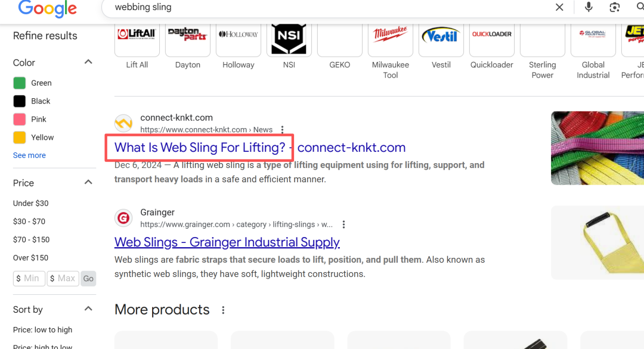Filter by Green color swatch

19,83
